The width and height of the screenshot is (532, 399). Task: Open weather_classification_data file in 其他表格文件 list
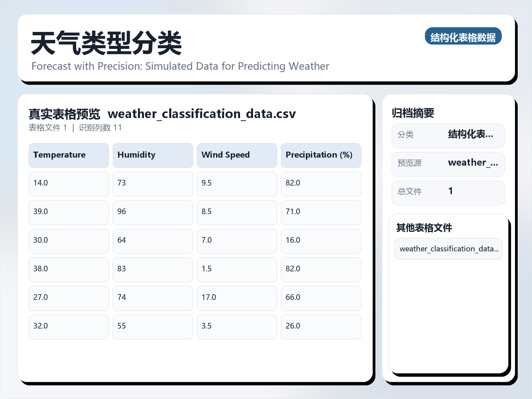[x=448, y=249]
